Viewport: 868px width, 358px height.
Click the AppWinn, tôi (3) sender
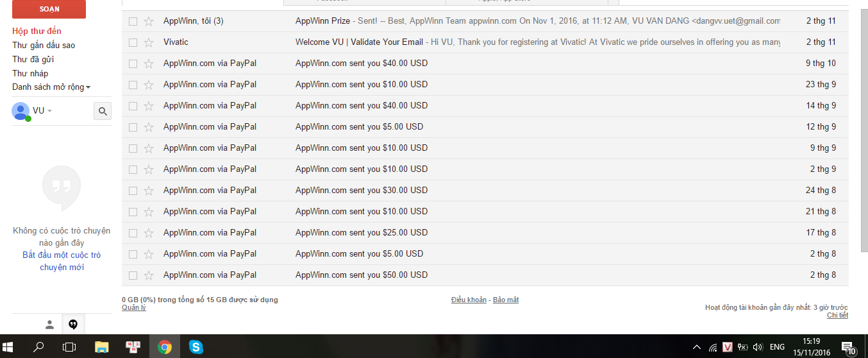(x=194, y=21)
